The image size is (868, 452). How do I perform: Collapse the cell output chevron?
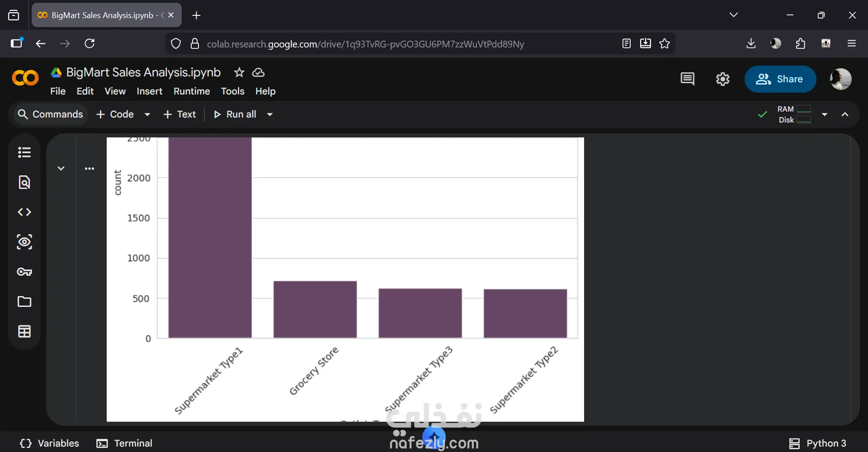point(61,169)
